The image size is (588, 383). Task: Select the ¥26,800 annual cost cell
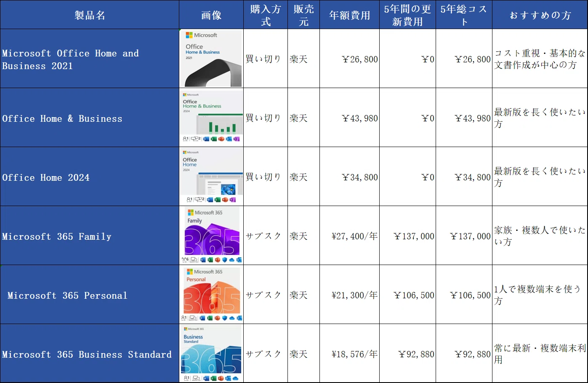click(x=349, y=59)
